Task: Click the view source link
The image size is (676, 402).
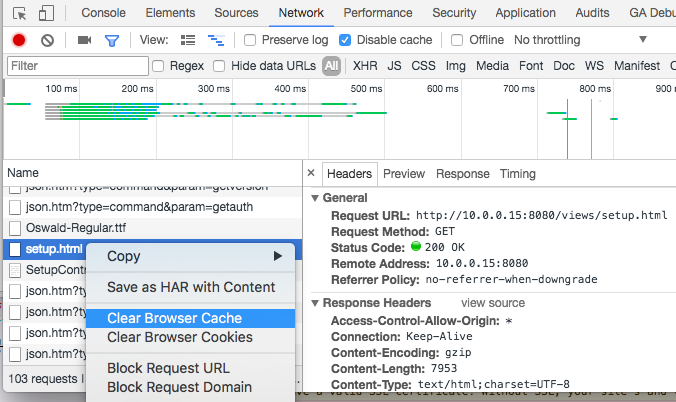Action: point(492,303)
